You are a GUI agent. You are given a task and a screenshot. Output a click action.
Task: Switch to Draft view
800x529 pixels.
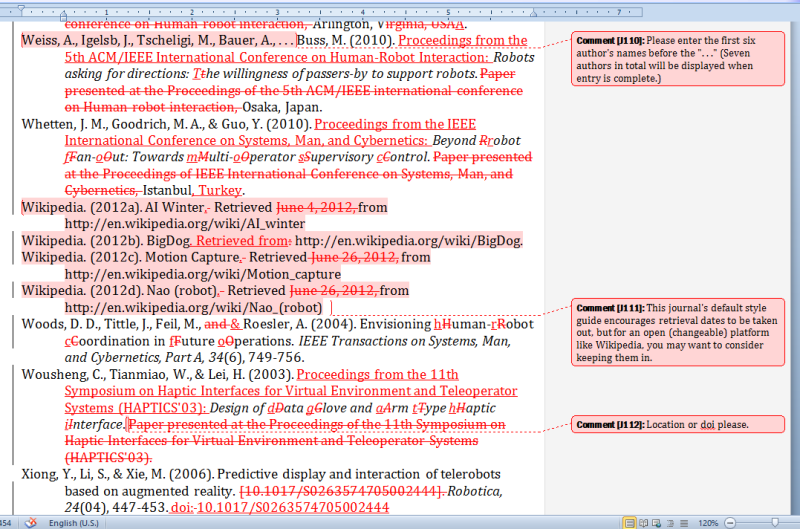pyautogui.click(x=684, y=522)
